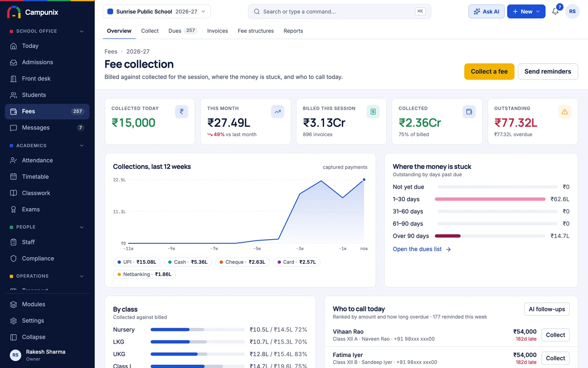Open Students section
This screenshot has height=368, width=588.
pos(47,95)
